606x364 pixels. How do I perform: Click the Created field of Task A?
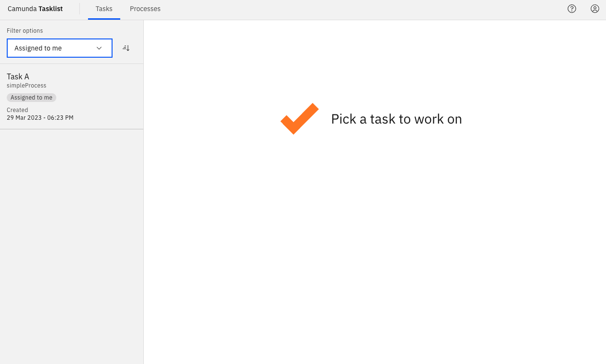tap(17, 110)
